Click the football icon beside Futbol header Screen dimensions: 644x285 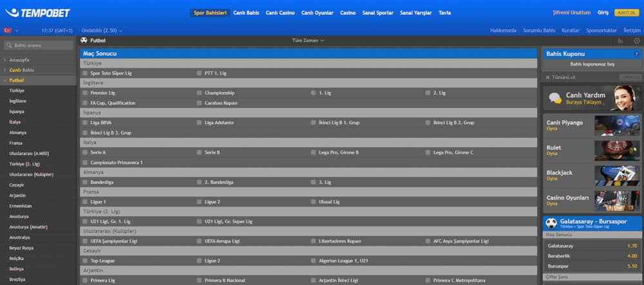(84, 41)
